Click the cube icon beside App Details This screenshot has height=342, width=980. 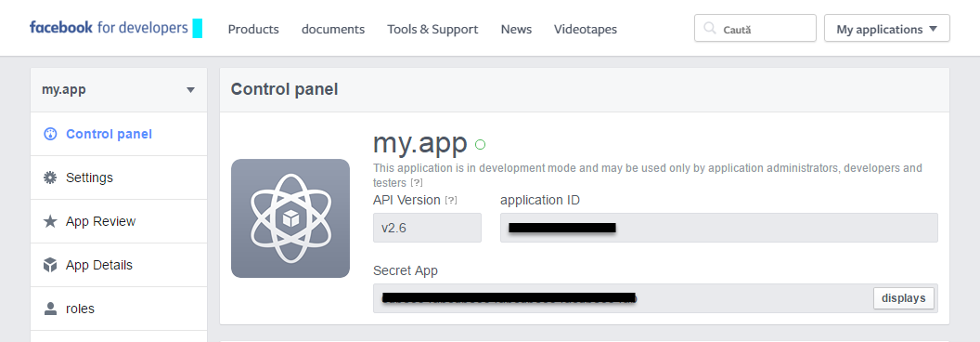point(50,265)
